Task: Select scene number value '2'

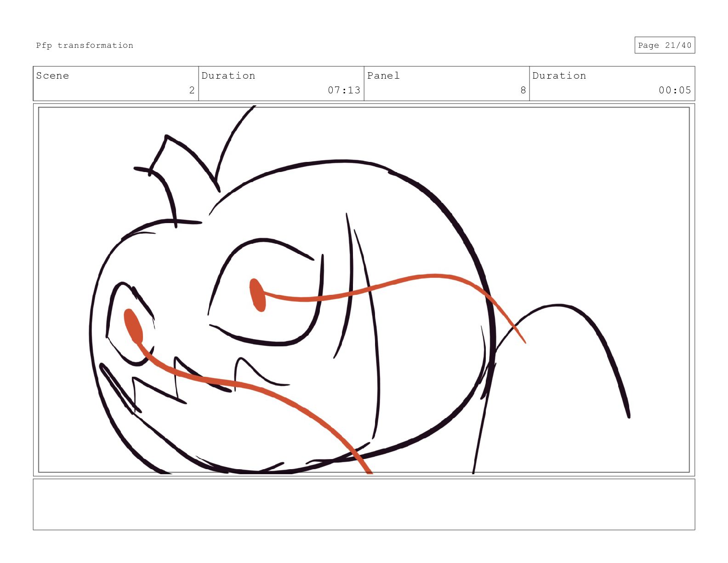Action: 192,90
